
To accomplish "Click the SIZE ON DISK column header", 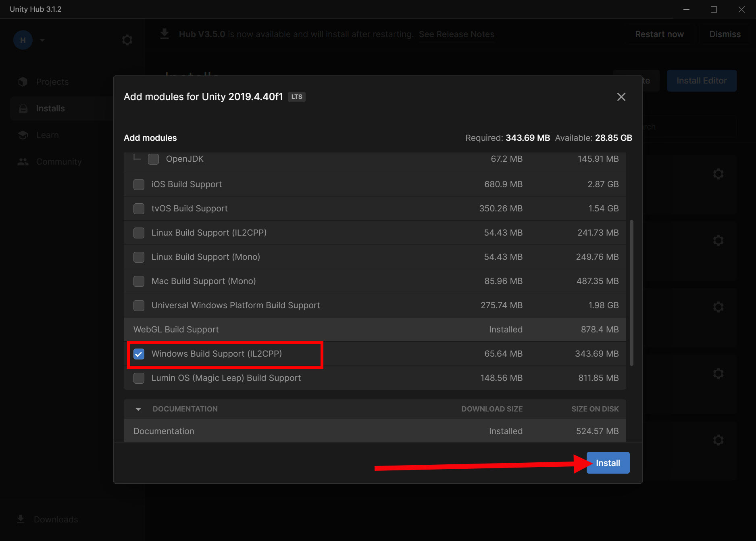I will click(595, 409).
